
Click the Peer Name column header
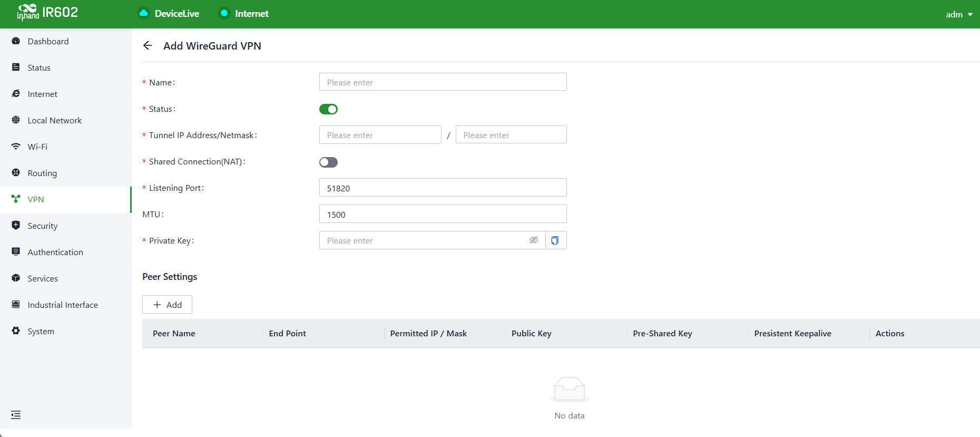pos(174,333)
